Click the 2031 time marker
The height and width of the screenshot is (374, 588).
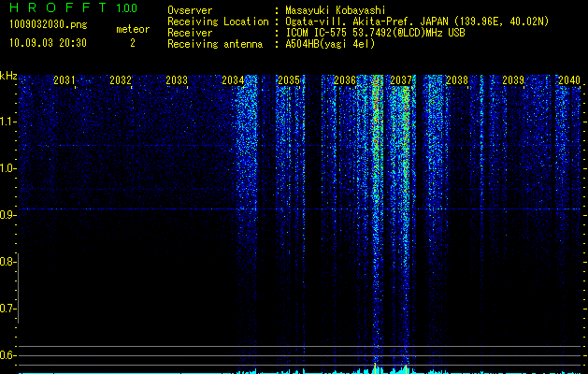pyautogui.click(x=65, y=80)
